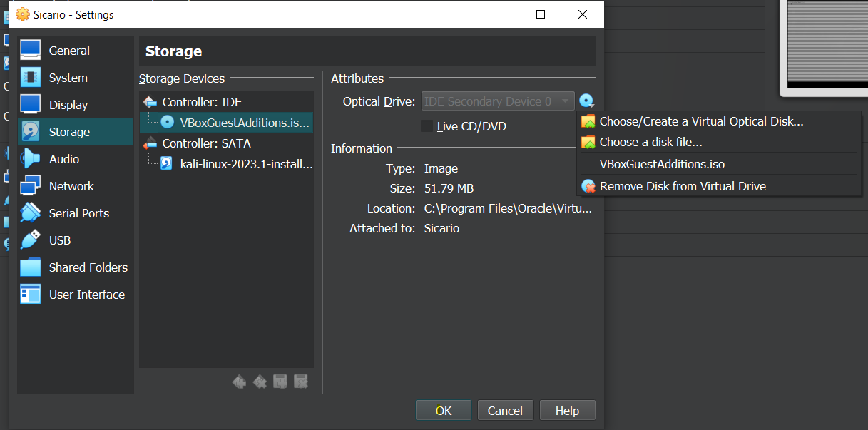Open the General settings category

(x=75, y=51)
